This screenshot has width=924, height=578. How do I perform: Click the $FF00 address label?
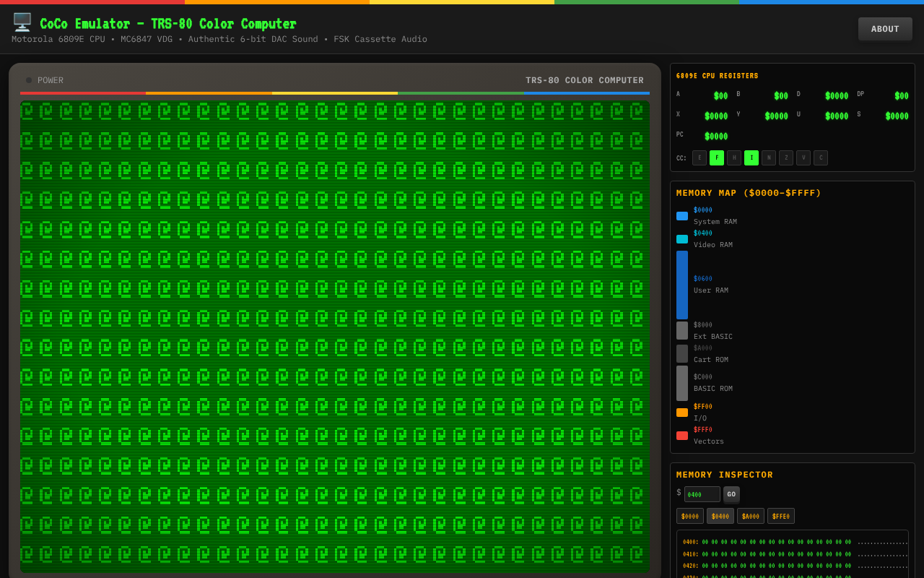click(703, 407)
